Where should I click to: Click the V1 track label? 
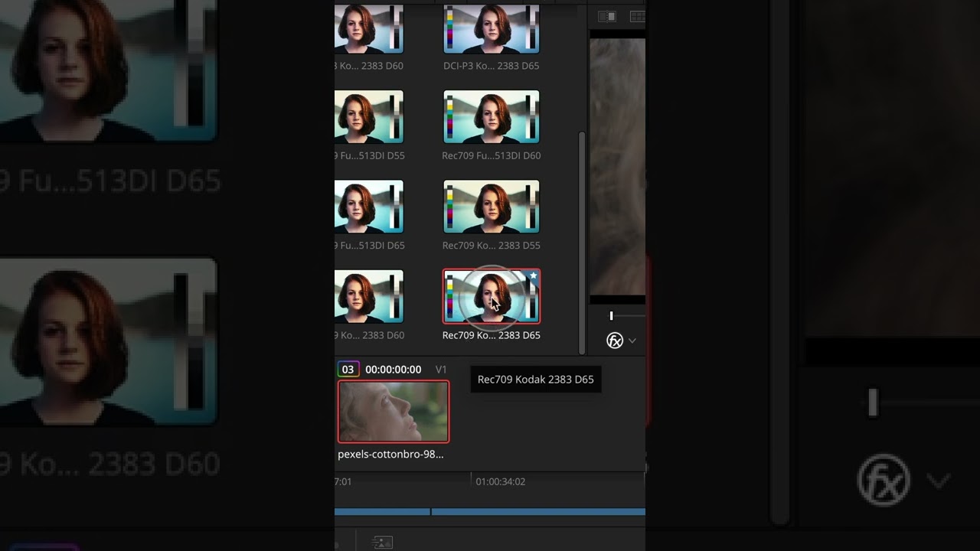pyautogui.click(x=441, y=369)
